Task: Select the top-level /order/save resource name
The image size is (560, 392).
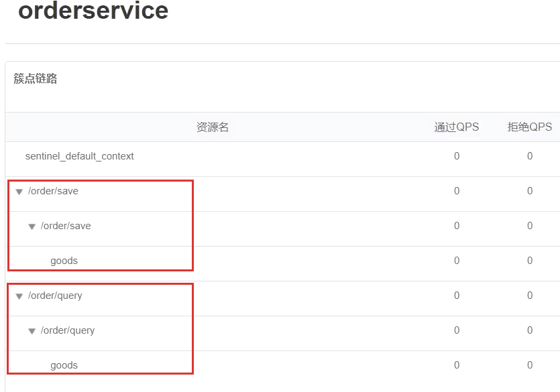Action: coord(53,191)
